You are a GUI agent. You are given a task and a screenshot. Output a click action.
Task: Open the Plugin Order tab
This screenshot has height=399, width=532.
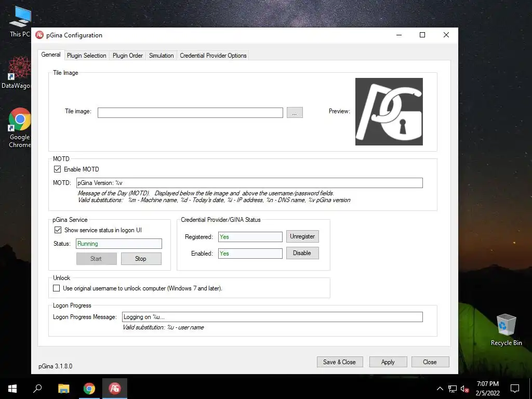click(x=128, y=56)
